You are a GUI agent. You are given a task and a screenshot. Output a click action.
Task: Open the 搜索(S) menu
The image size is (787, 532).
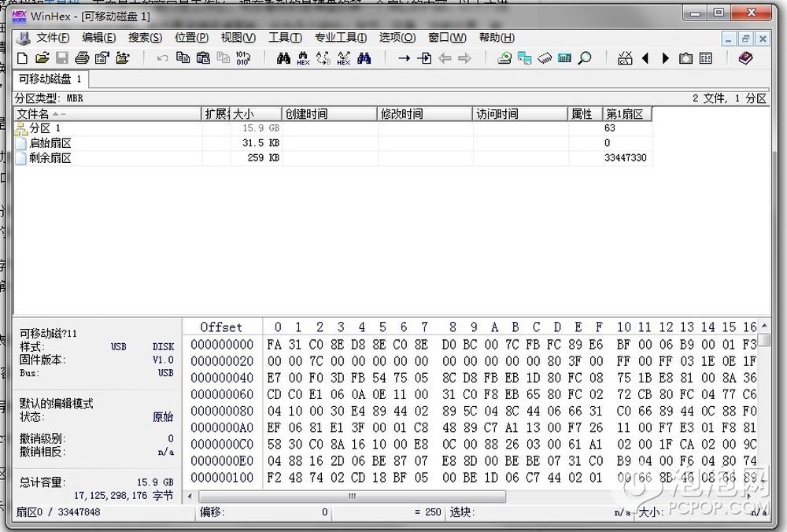pos(145,38)
